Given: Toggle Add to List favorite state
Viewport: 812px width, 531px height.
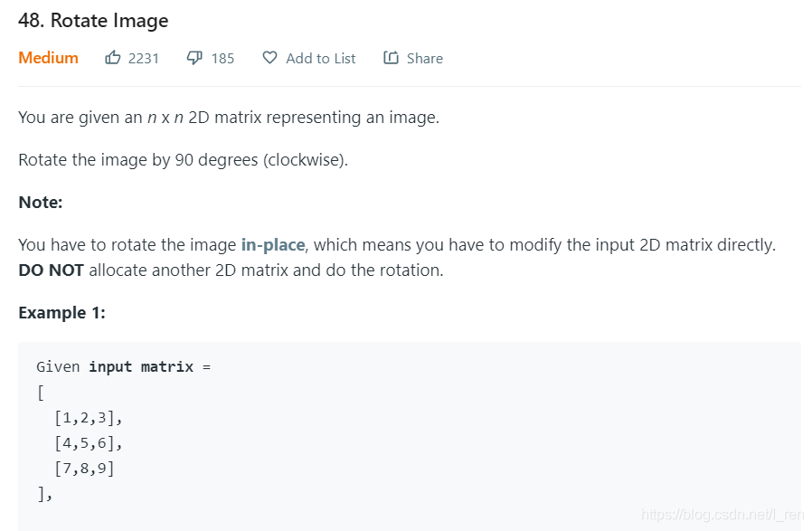Looking at the screenshot, I should coord(307,57).
